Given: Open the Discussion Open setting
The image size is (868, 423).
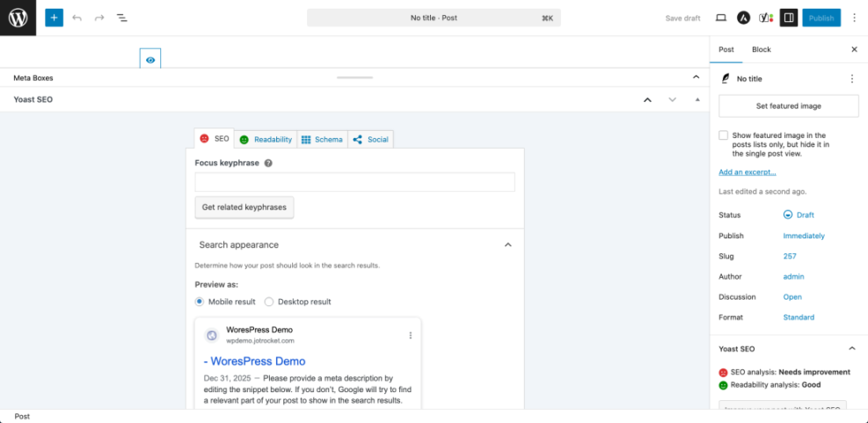Looking at the screenshot, I should [792, 296].
